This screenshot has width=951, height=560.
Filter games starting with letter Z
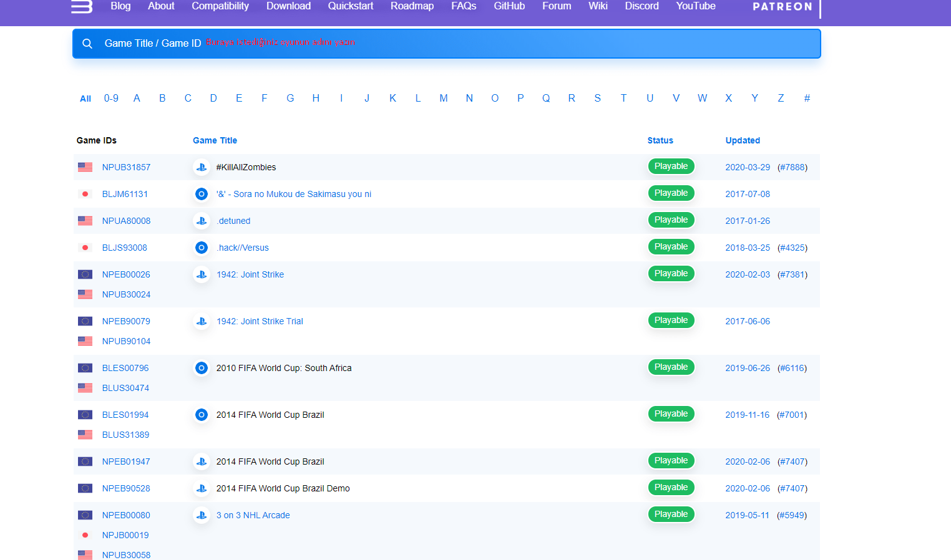pos(781,99)
